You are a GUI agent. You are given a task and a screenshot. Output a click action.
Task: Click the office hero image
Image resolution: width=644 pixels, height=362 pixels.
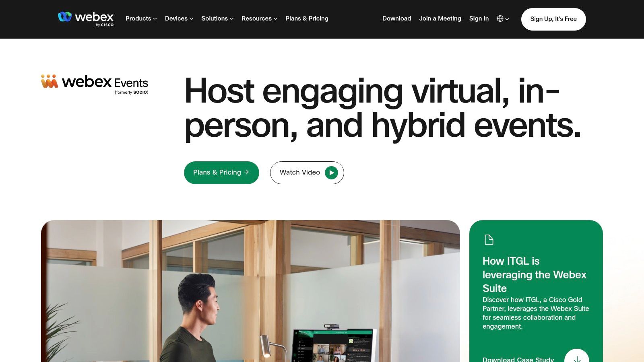pyautogui.click(x=250, y=291)
